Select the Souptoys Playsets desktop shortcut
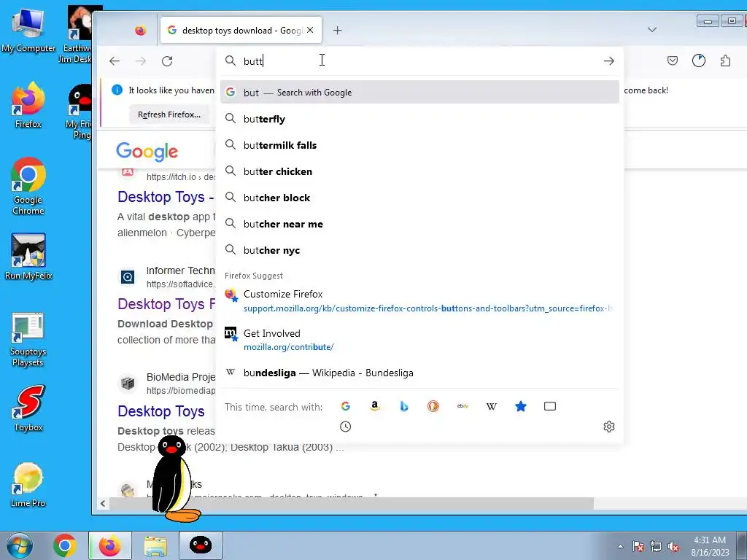The image size is (747, 560). click(28, 340)
